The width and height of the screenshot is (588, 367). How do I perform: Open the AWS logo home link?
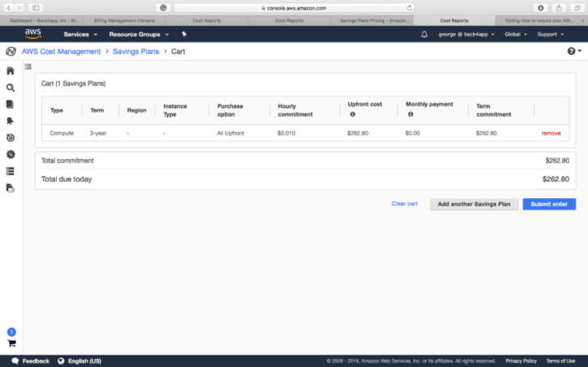click(x=33, y=34)
